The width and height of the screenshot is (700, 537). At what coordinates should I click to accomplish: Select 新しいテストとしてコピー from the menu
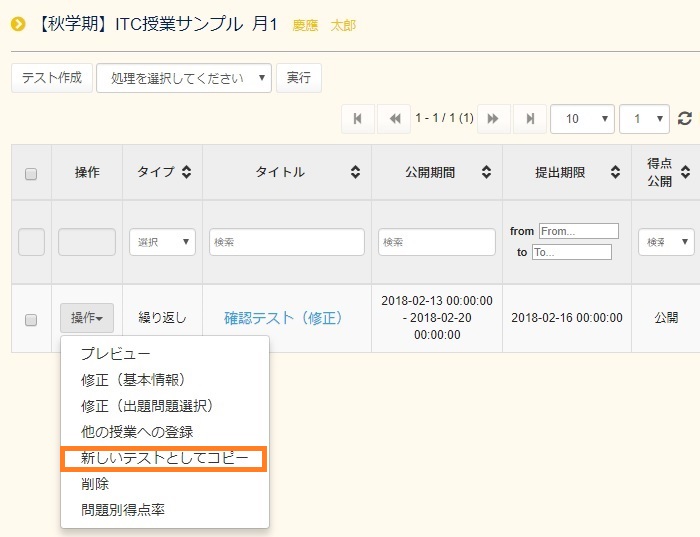[x=163, y=458]
